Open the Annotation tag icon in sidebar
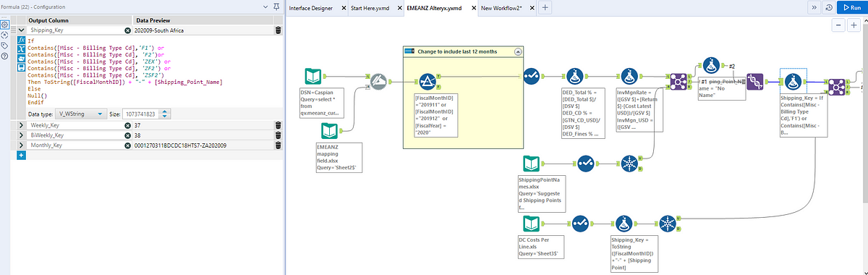The width and height of the screenshot is (868, 275). (5, 46)
